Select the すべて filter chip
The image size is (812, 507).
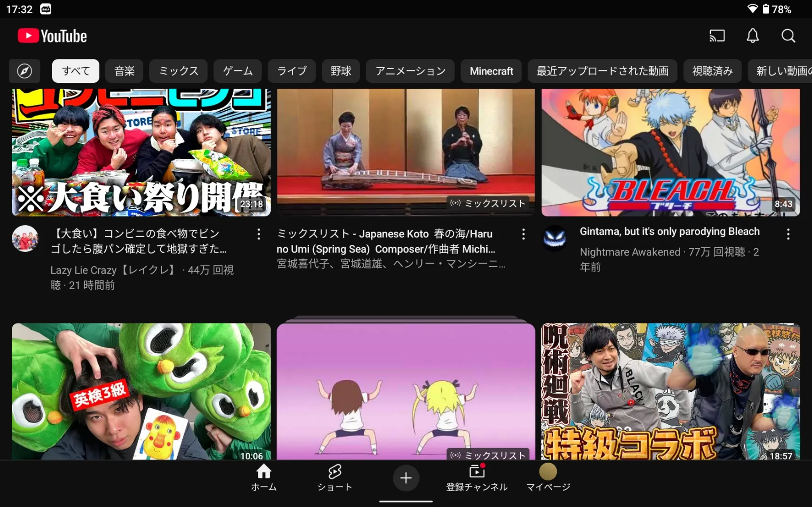(x=76, y=71)
